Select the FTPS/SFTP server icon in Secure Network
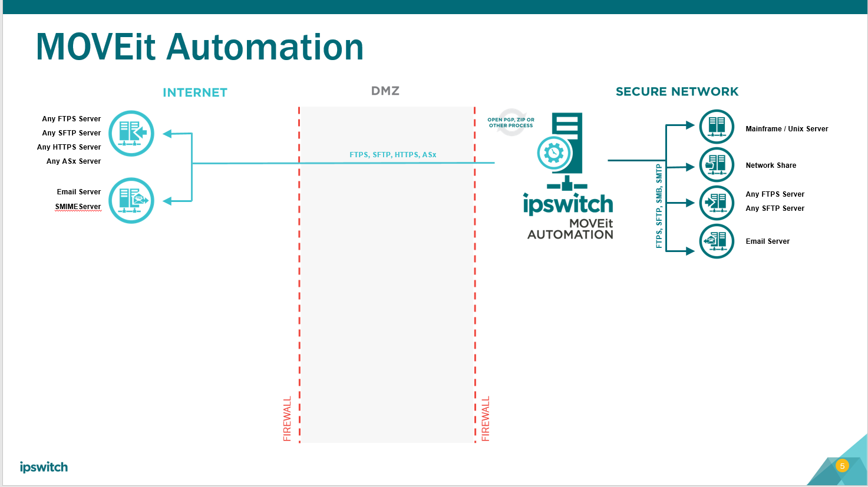Image resolution: width=868 pixels, height=487 pixels. pyautogui.click(x=717, y=202)
